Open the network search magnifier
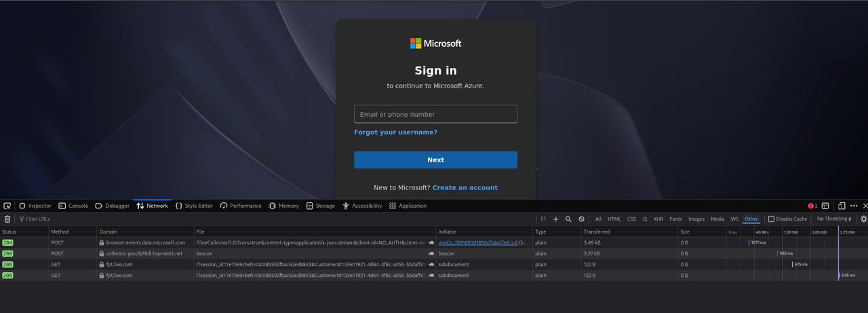868x313 pixels. (x=568, y=219)
